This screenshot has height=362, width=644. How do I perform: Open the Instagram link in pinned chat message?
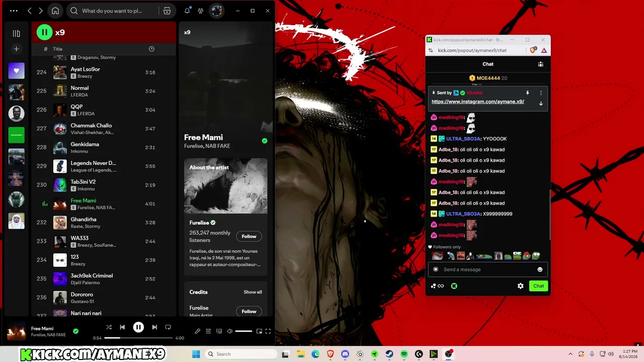478,102
